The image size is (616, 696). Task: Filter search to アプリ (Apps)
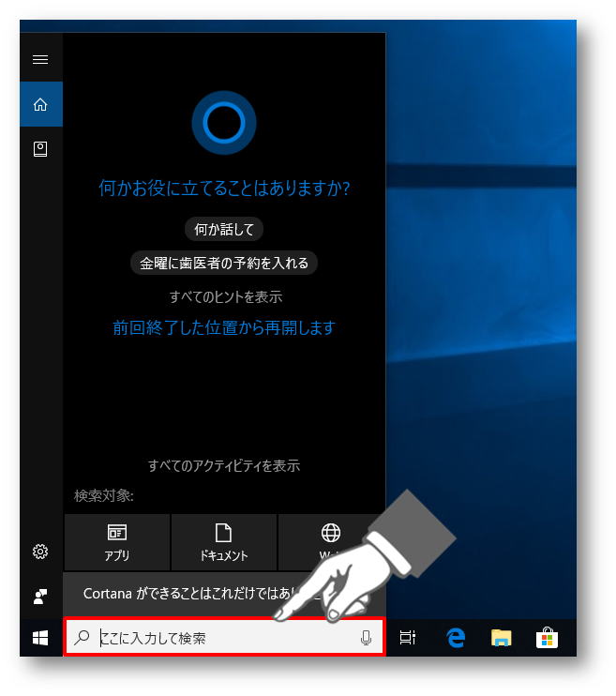coord(117,542)
